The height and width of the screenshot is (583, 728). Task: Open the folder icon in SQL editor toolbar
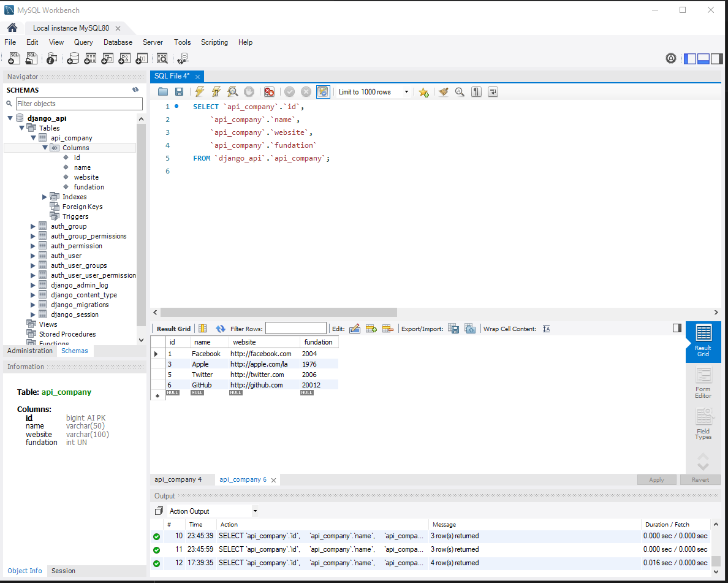163,92
